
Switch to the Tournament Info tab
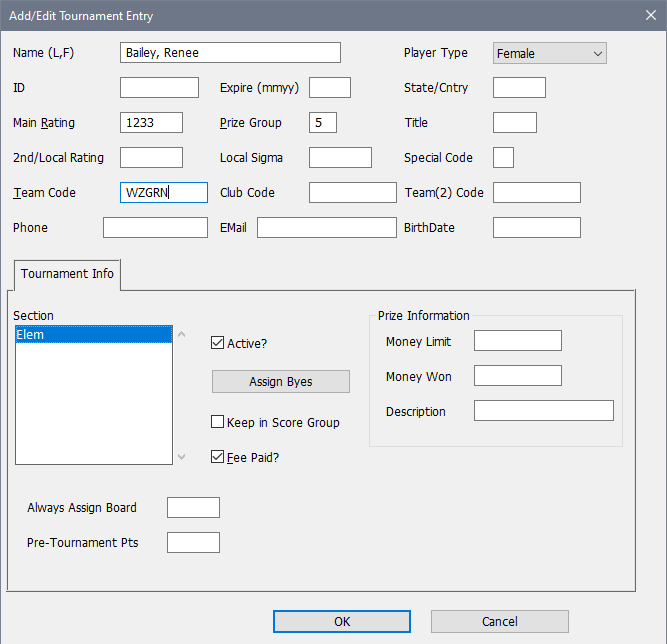(67, 274)
